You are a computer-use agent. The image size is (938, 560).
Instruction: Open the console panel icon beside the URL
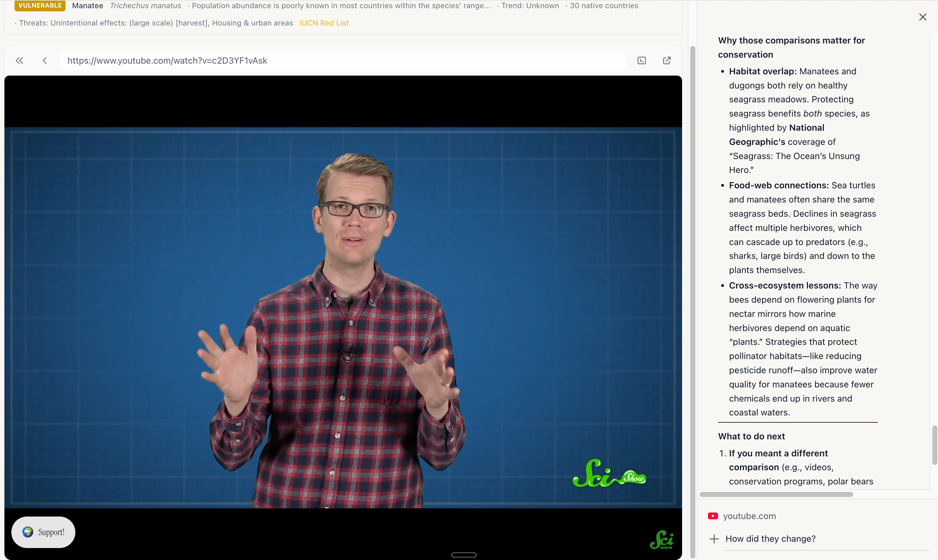[x=642, y=60]
